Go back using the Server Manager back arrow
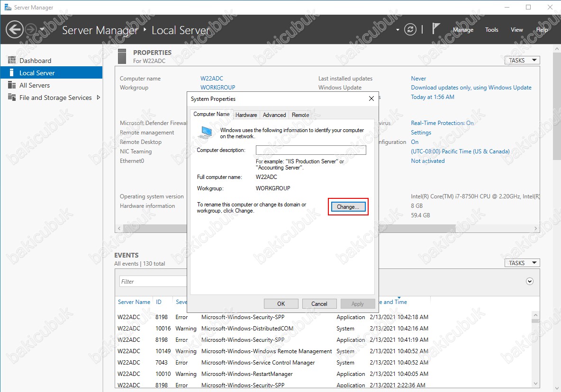The width and height of the screenshot is (561, 392). pyautogui.click(x=15, y=29)
